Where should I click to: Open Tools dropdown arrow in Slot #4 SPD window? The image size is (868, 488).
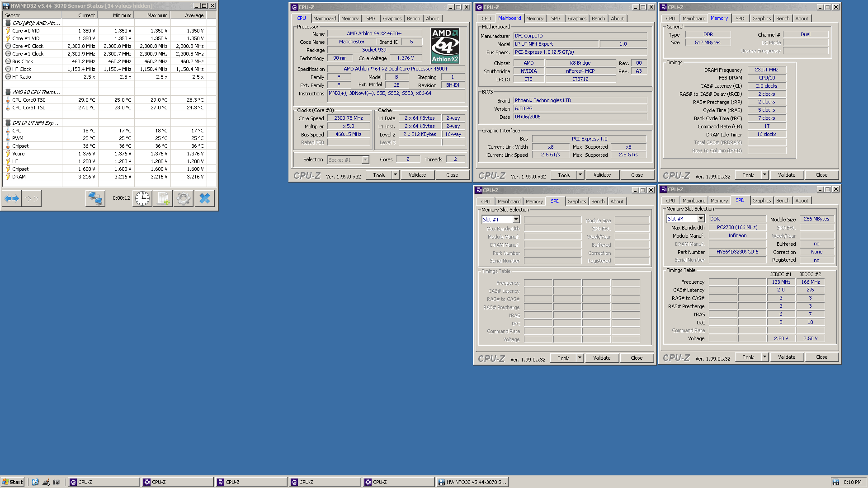click(x=764, y=357)
